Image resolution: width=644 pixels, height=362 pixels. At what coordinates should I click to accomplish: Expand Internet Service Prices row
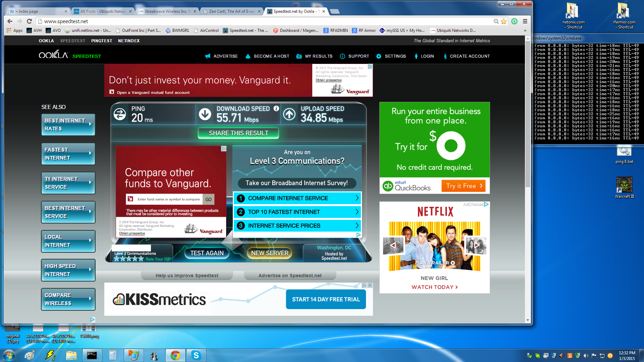pyautogui.click(x=297, y=226)
